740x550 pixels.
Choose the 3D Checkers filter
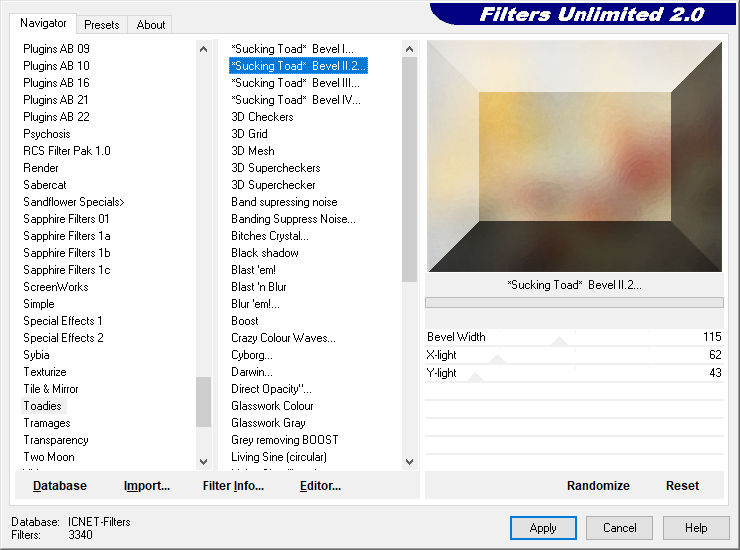[x=262, y=117]
